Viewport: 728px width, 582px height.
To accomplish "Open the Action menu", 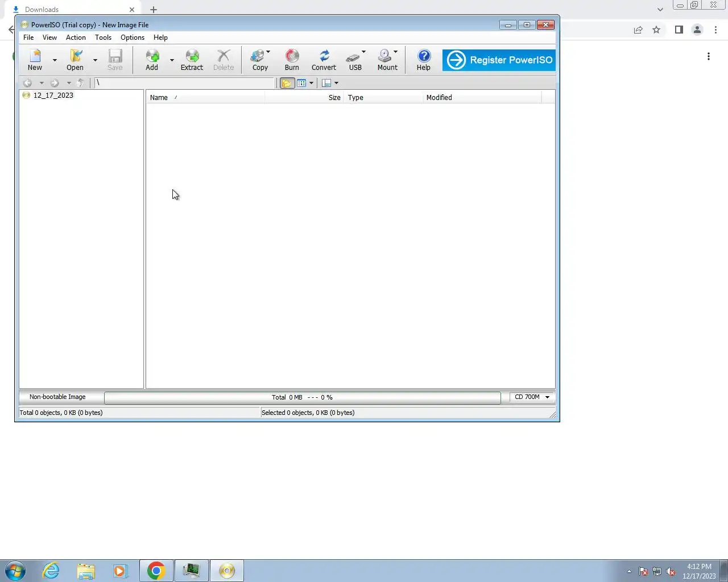I will [76, 38].
